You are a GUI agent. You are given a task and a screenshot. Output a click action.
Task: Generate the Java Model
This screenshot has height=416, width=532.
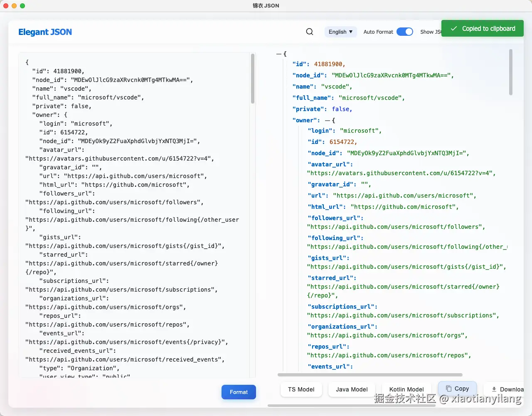tap(352, 389)
